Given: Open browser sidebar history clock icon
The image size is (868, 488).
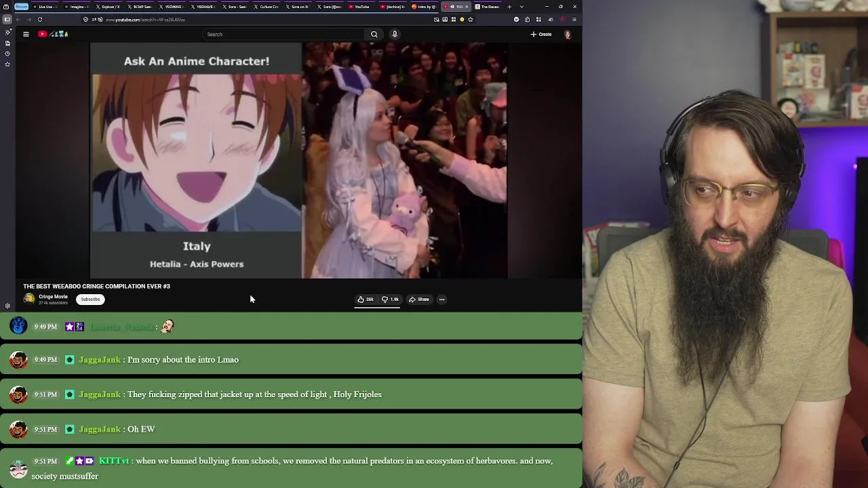Looking at the screenshot, I should point(7,54).
